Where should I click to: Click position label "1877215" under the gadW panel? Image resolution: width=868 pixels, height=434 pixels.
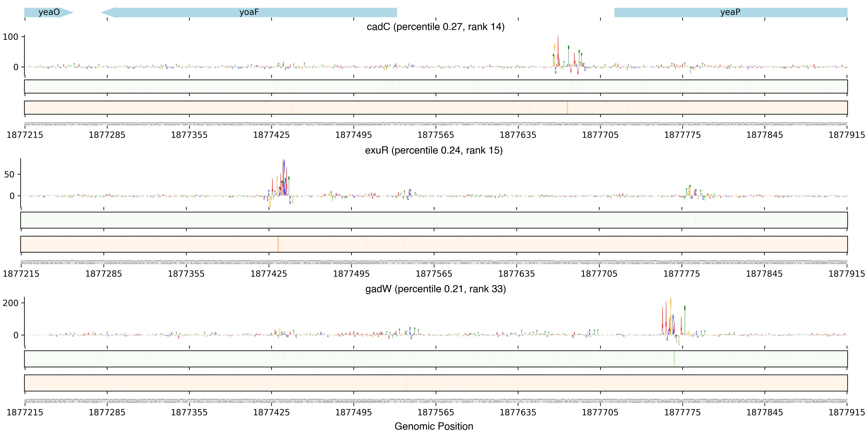click(25, 413)
